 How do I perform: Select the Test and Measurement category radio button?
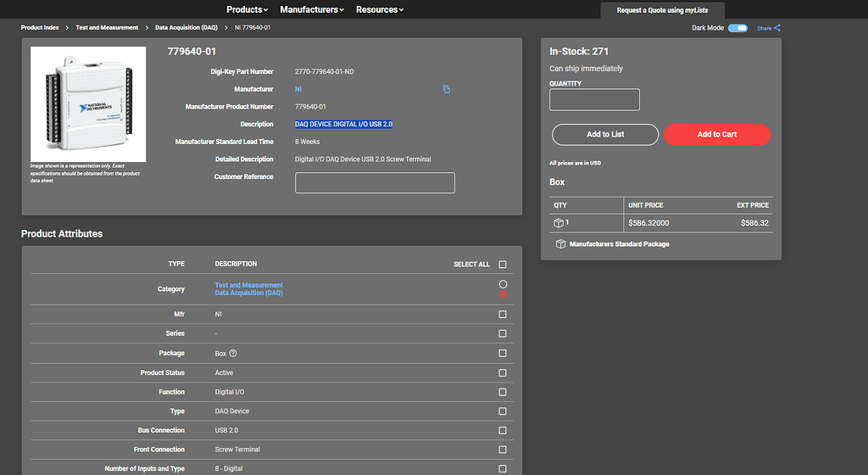pos(503,284)
